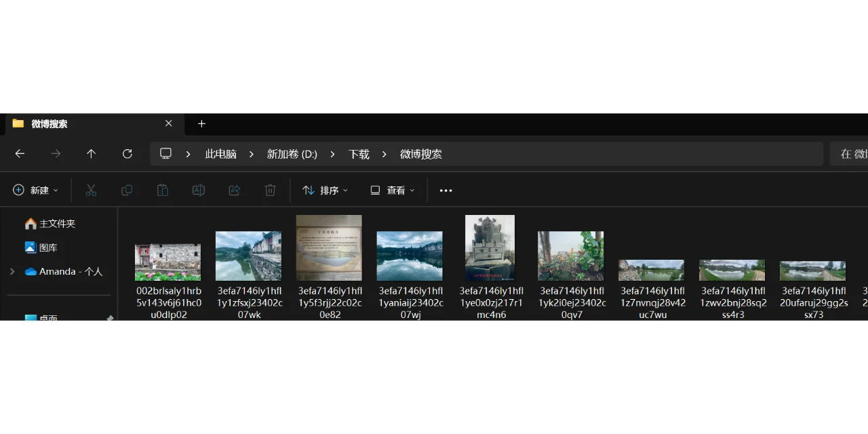Refresh the current folder
Viewport: 868px width, 434px height.
(127, 154)
